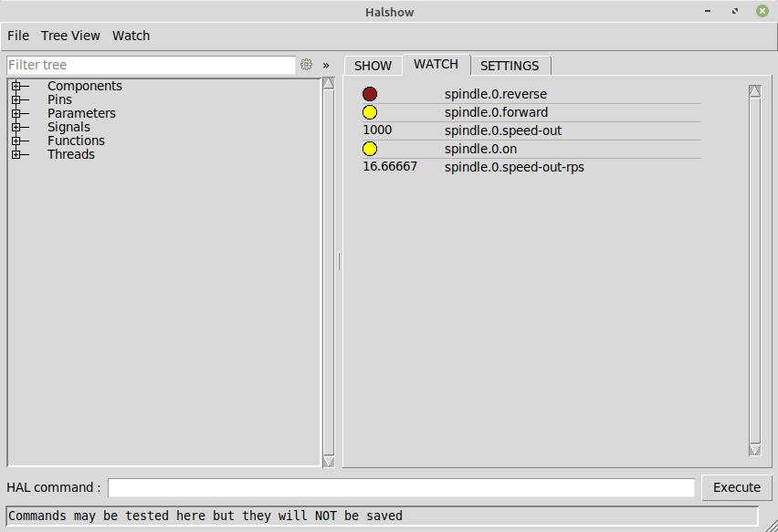
Task: Minimize the Halshow window
Action: point(708,11)
